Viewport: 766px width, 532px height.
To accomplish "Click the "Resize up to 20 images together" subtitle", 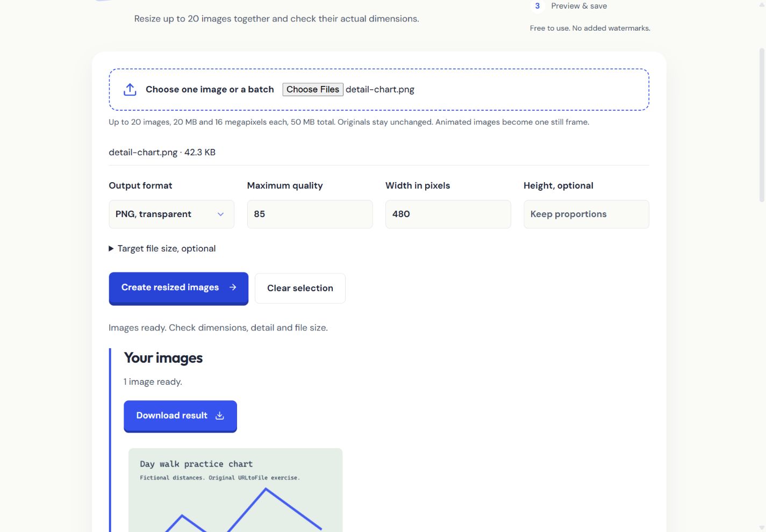I will click(x=277, y=19).
